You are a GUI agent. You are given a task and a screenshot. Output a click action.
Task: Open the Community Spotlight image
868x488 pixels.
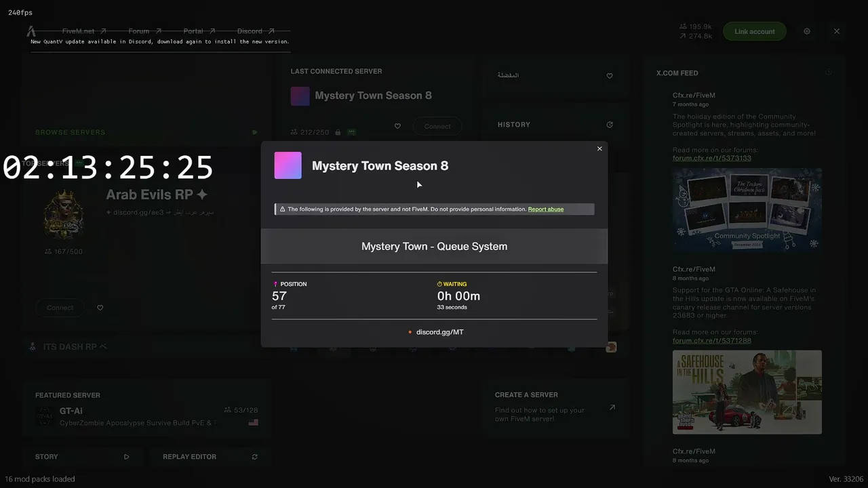tap(747, 211)
